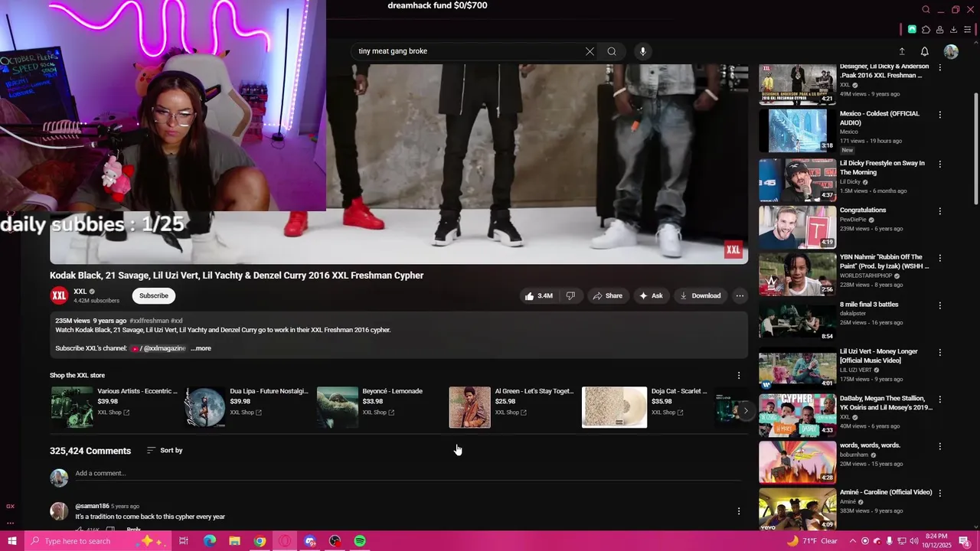Open volume control in system tray
This screenshot has height=551, width=980.
point(916,541)
